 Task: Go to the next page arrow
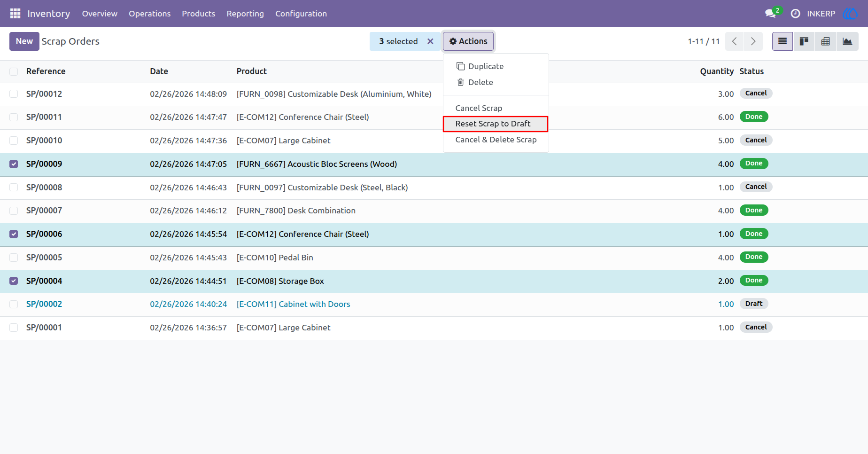click(753, 41)
